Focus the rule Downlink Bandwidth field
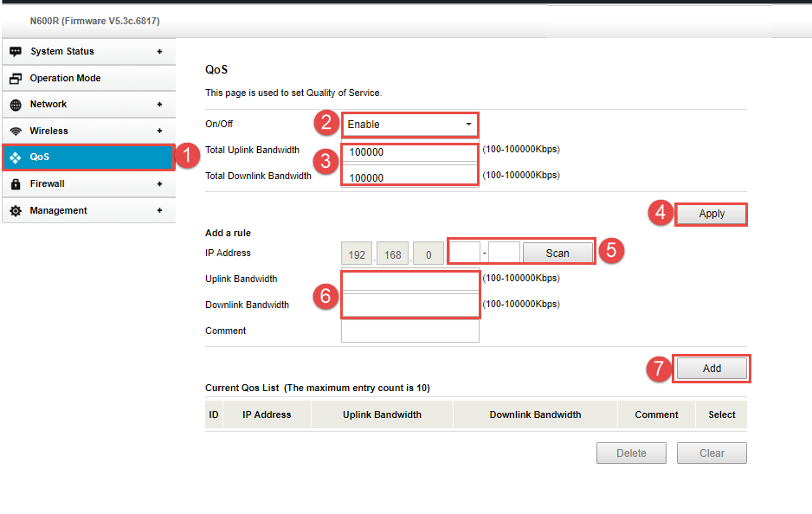The height and width of the screenshot is (514, 812). tap(410, 305)
